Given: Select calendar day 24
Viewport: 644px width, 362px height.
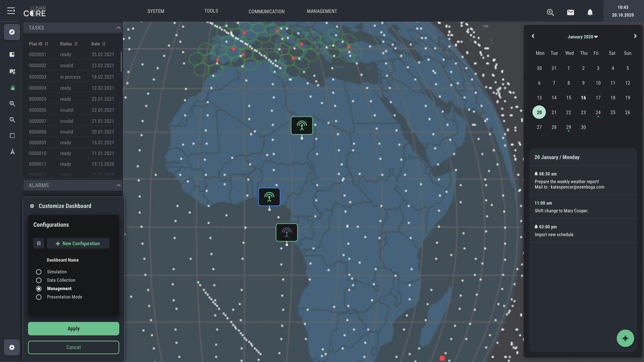Looking at the screenshot, I should 598,113.
